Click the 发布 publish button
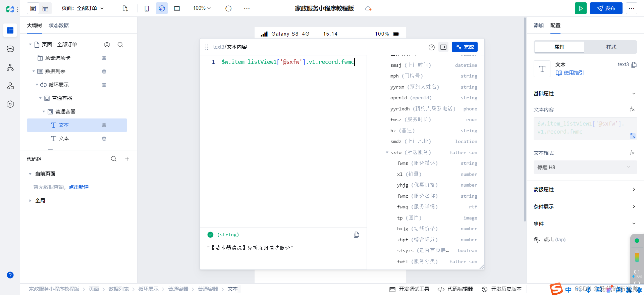 pos(606,8)
